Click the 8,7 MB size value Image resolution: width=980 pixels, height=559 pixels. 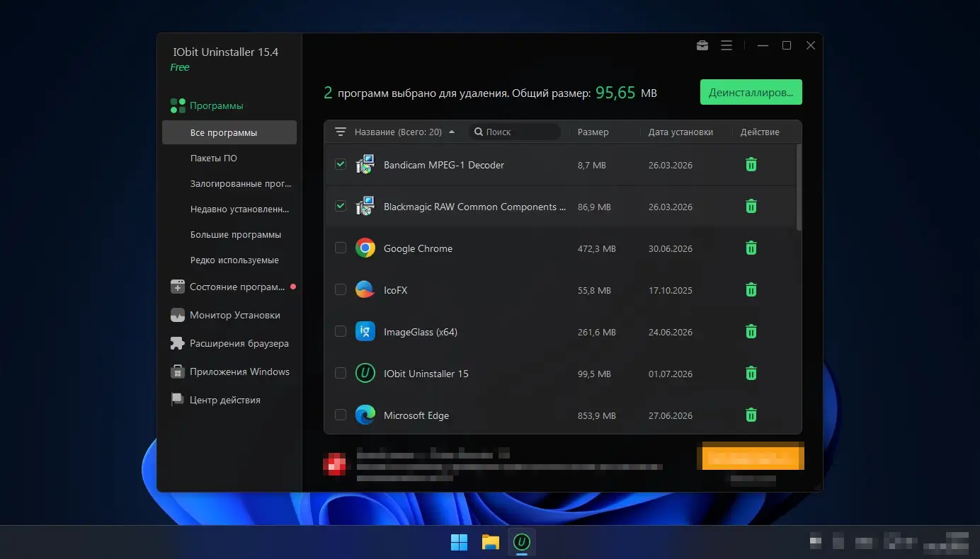[592, 165]
